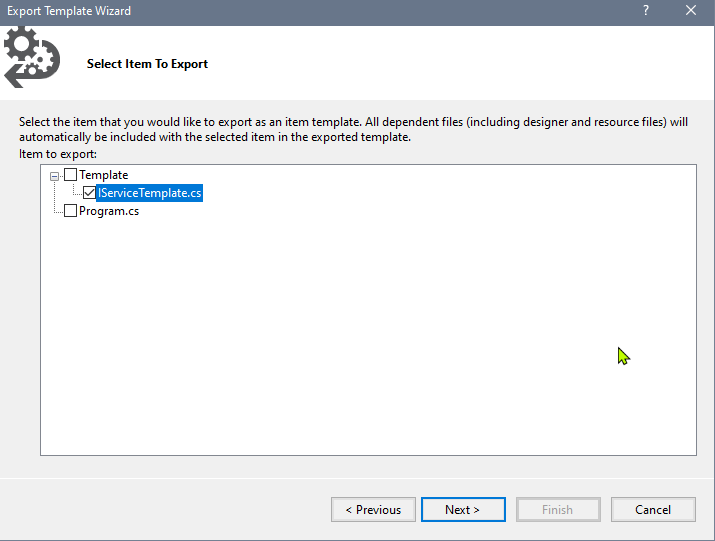Screen dimensions: 715x541
Task: Click the 'Item to export:' label
Action: pos(58,154)
